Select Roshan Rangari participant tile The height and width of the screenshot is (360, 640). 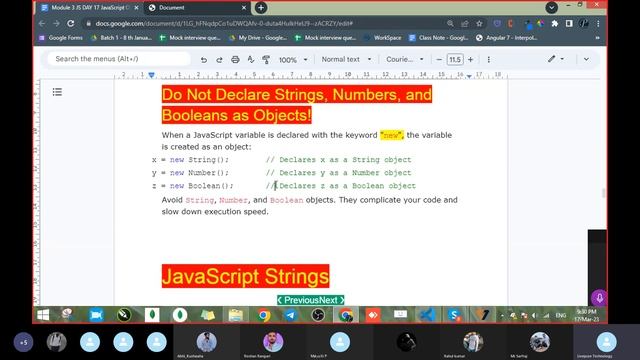tap(273, 342)
